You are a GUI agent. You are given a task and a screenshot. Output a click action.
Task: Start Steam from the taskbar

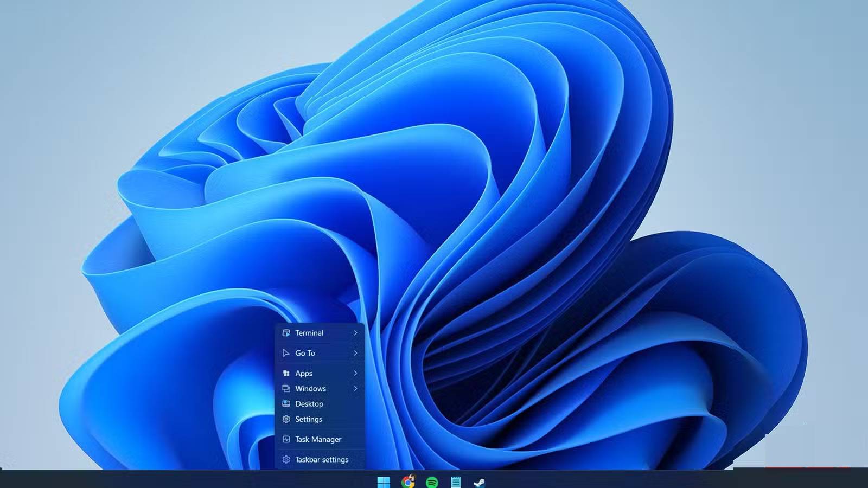point(478,481)
